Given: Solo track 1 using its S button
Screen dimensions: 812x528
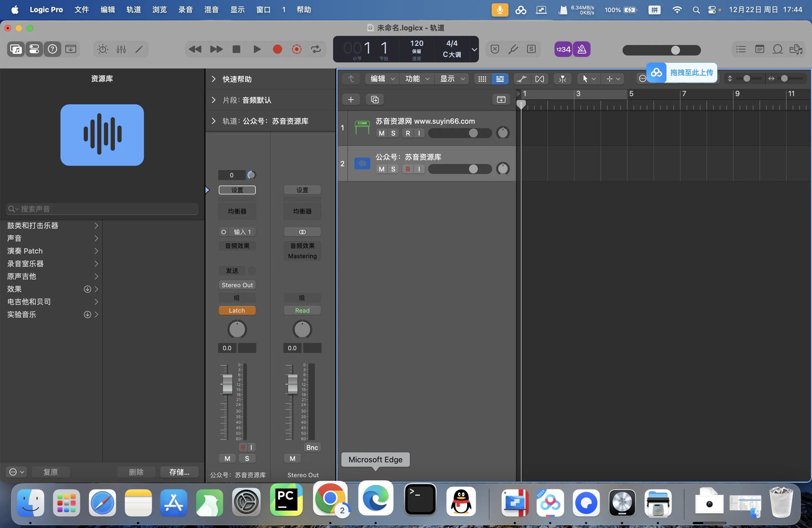Looking at the screenshot, I should click(x=393, y=133).
